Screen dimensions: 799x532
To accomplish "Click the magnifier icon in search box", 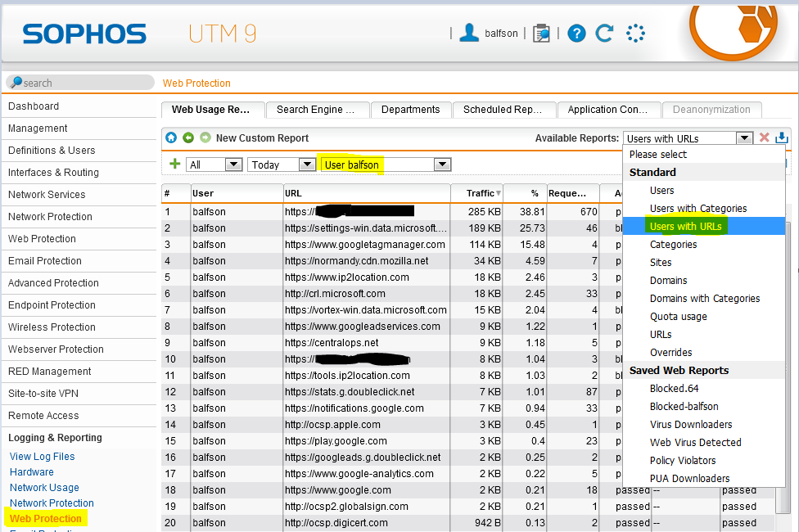I will pyautogui.click(x=16, y=82).
